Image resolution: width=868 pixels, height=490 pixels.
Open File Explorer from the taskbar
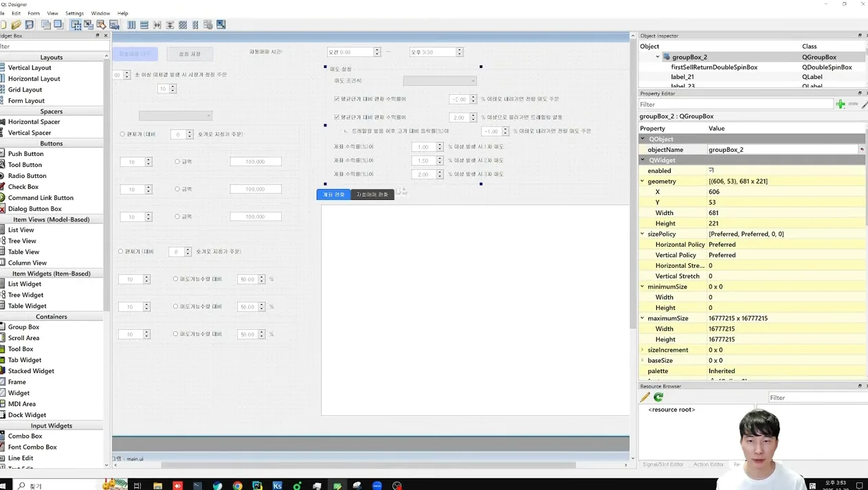pos(158,485)
